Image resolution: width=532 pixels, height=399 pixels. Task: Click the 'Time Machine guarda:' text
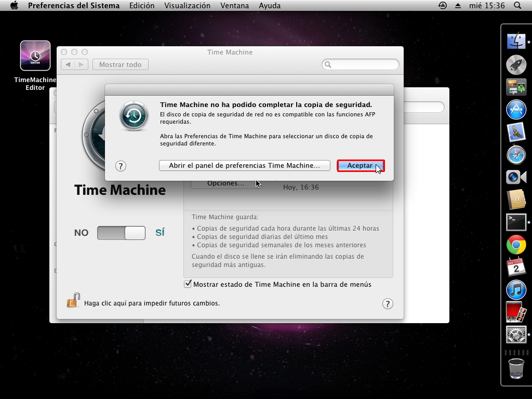click(x=225, y=217)
